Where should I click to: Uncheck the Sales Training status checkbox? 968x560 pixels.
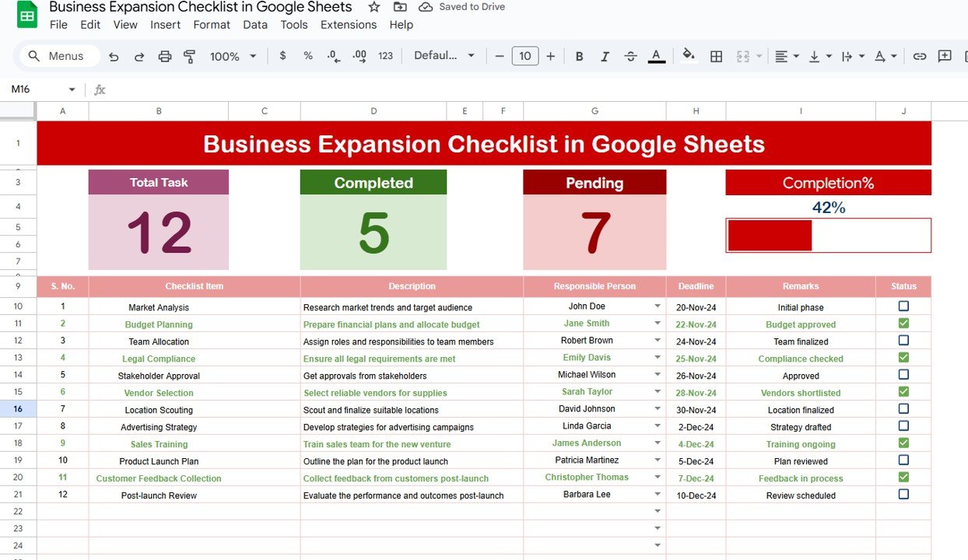point(903,443)
